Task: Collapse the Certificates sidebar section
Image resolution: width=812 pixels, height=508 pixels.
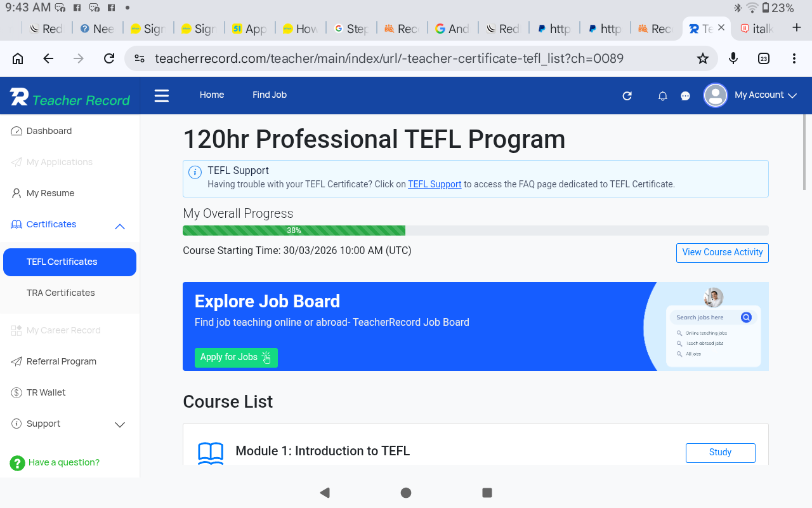Action: [119, 225]
